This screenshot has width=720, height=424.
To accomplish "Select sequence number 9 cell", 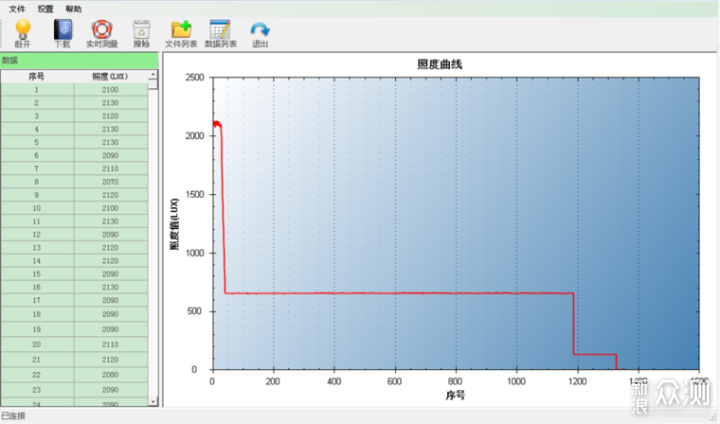I will (x=37, y=195).
